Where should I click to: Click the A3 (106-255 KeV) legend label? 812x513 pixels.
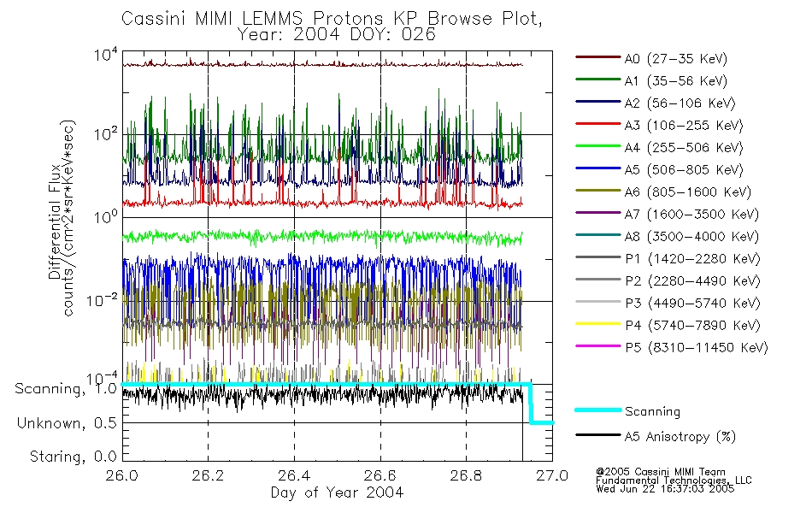click(x=684, y=126)
